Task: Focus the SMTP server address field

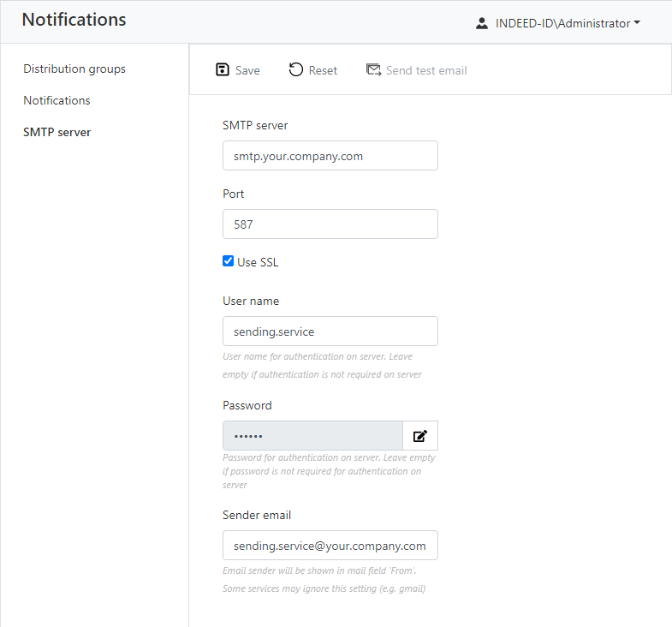Action: pyautogui.click(x=330, y=156)
